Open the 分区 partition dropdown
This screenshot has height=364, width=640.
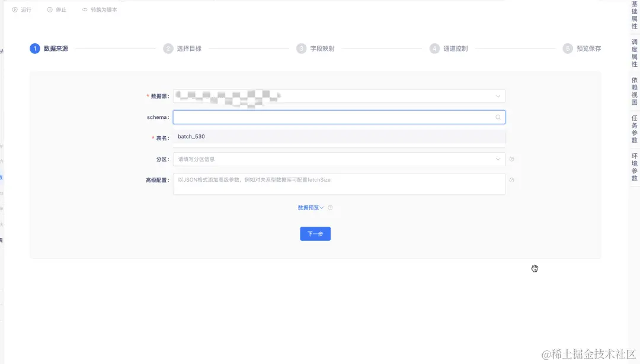point(339,159)
